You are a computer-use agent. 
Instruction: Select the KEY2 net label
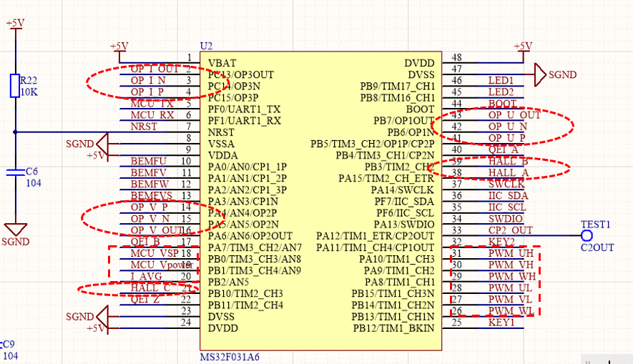click(x=501, y=242)
